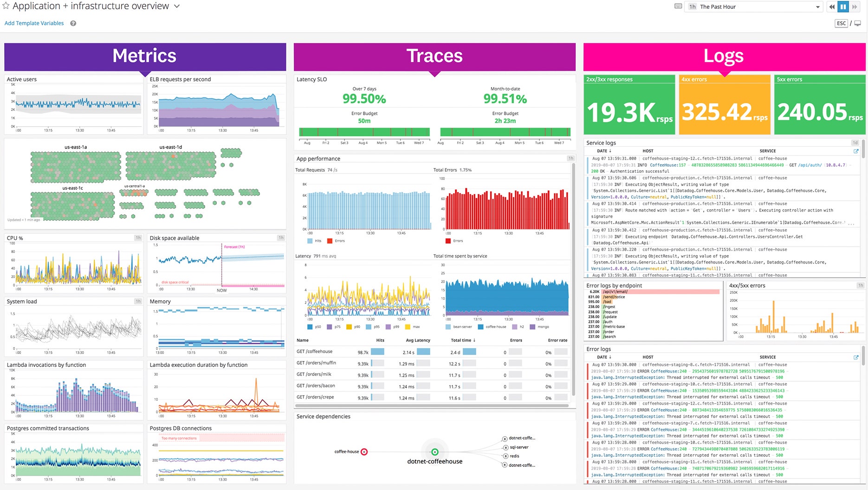Select the sql-server dependency node
This screenshot has width=868, height=490.
click(x=505, y=447)
